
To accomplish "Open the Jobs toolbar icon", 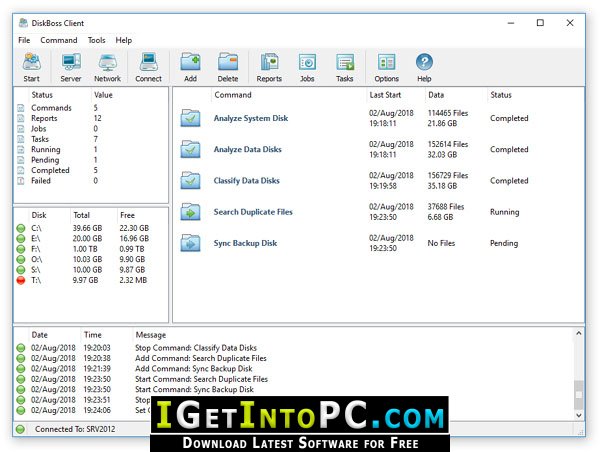I will [307, 62].
